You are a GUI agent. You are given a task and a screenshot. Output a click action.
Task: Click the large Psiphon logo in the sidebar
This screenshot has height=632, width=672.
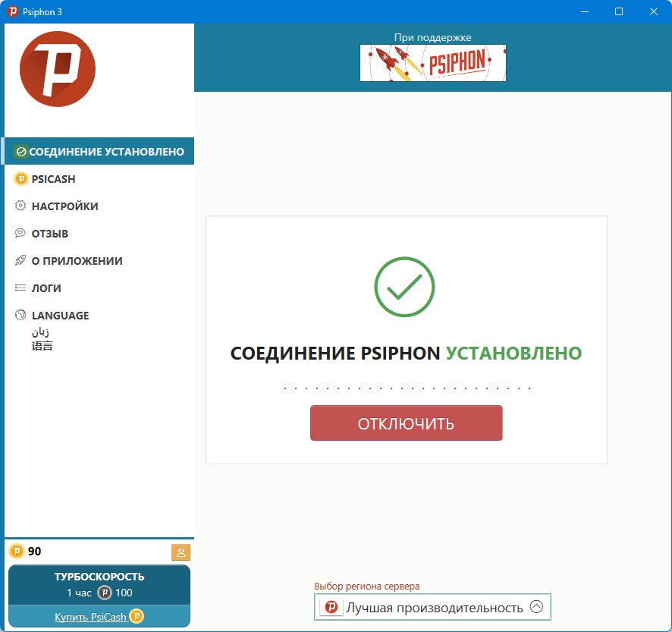(x=58, y=69)
